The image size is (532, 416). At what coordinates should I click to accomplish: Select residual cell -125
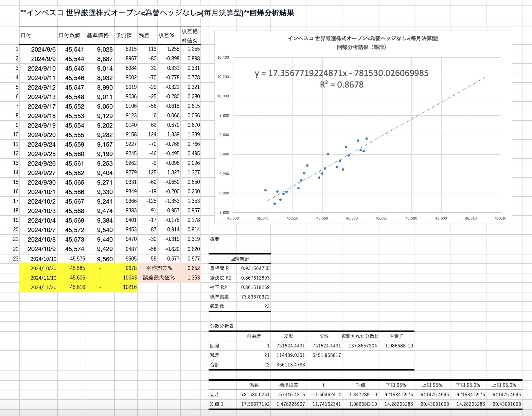[x=151, y=201]
